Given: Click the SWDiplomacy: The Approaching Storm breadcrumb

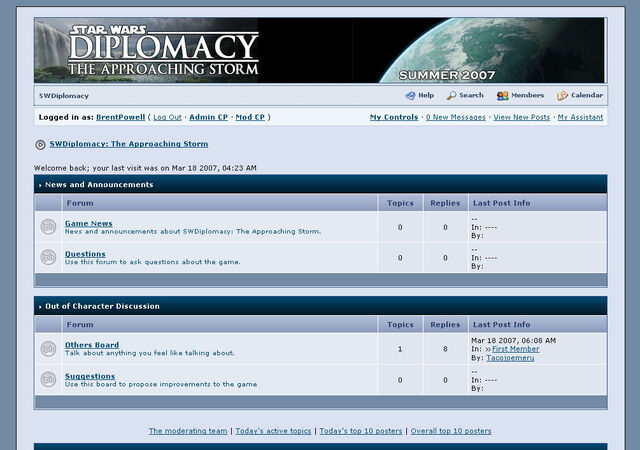Looking at the screenshot, I should (129, 144).
